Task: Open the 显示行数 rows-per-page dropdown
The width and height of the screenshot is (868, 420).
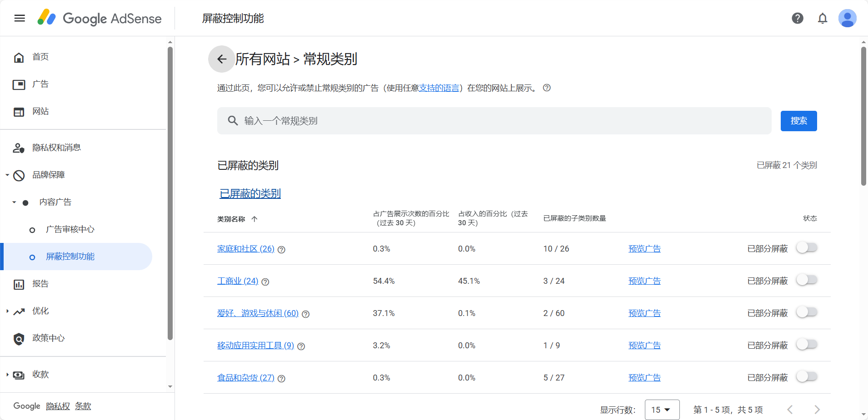Action: tap(662, 409)
